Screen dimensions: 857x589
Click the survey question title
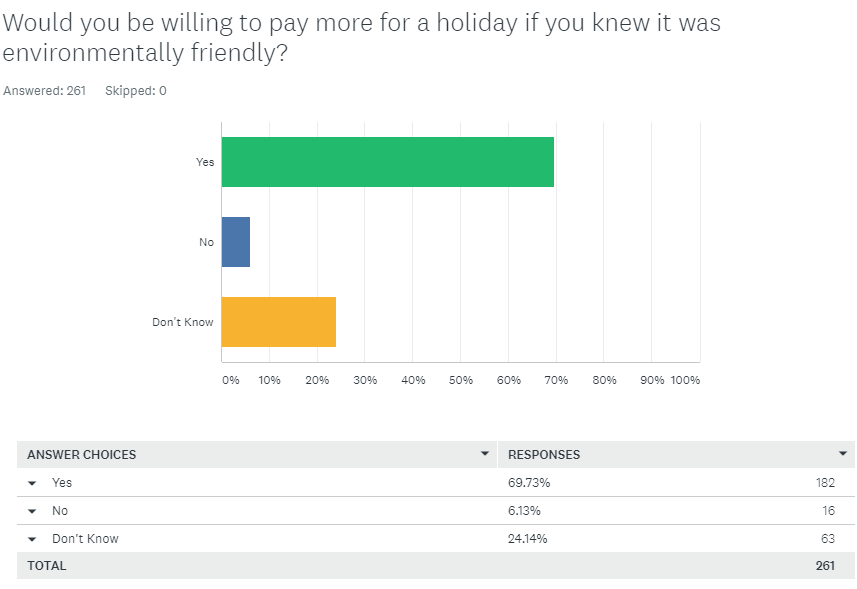pyautogui.click(x=360, y=38)
